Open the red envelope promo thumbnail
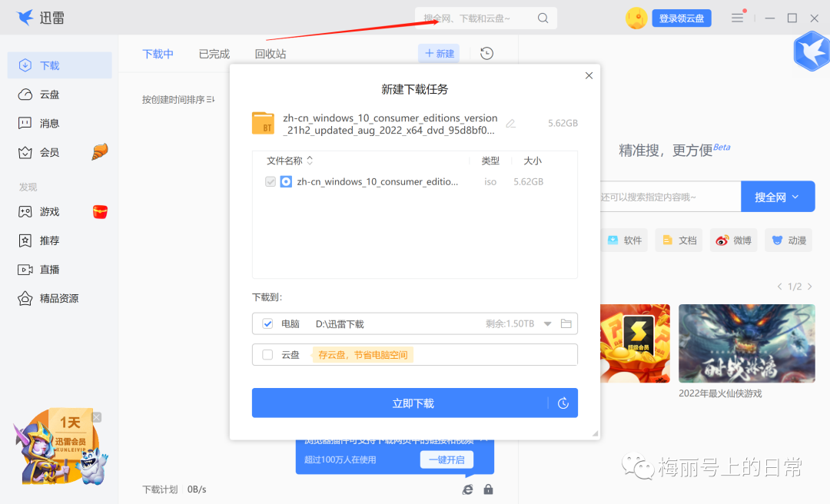The image size is (830, 504). pyautogui.click(x=636, y=343)
